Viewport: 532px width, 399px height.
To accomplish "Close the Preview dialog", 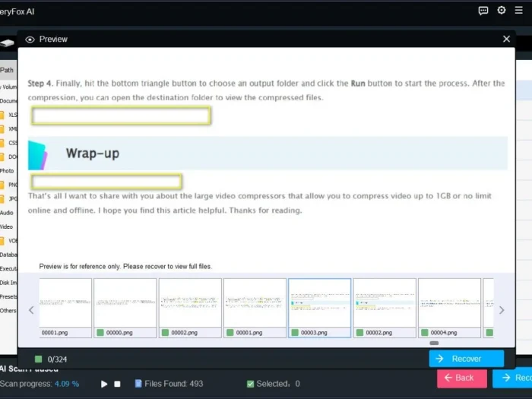I will click(x=506, y=39).
